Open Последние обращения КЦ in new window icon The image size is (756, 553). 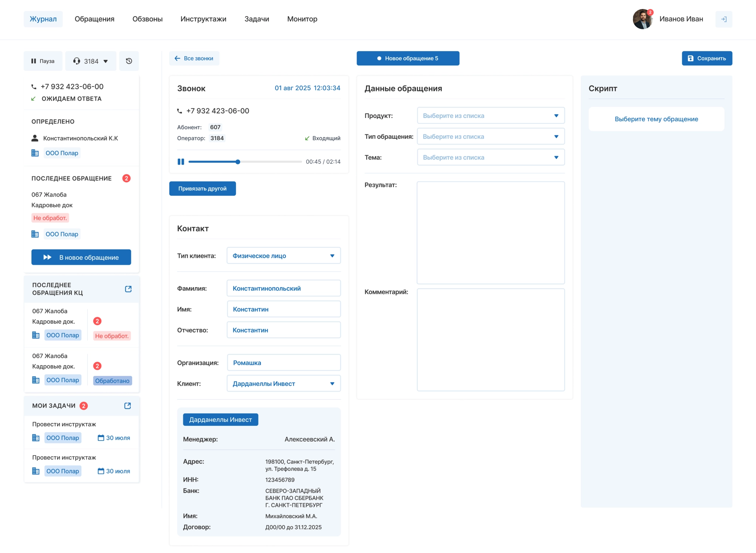tap(128, 289)
